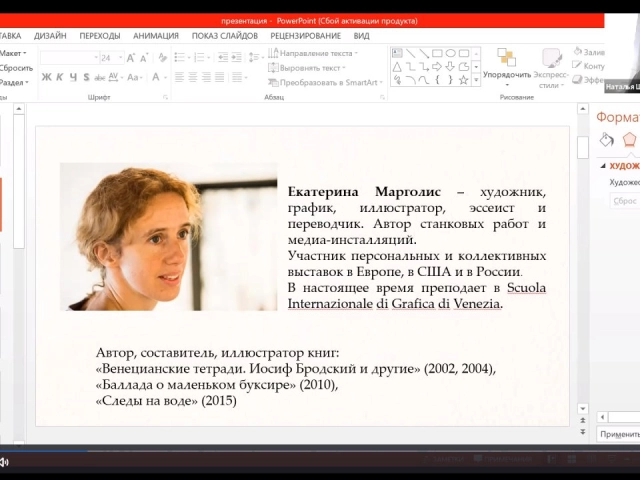Pick the five-point star shape
The image size is (640, 480).
pos(463,79)
